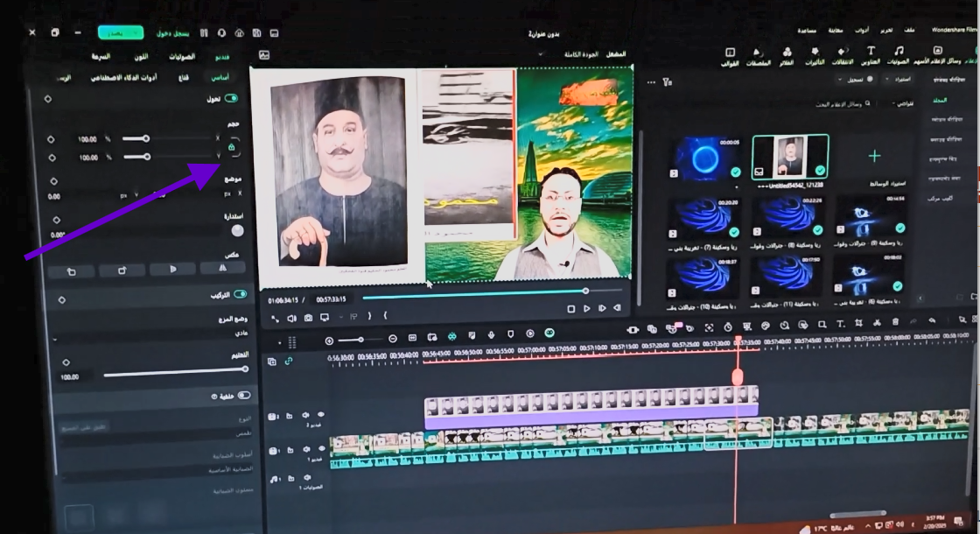980x534 pixels.
Task: Switch to أدوات الذكاء الاصطناعي AI tools subtab
Action: [x=123, y=78]
